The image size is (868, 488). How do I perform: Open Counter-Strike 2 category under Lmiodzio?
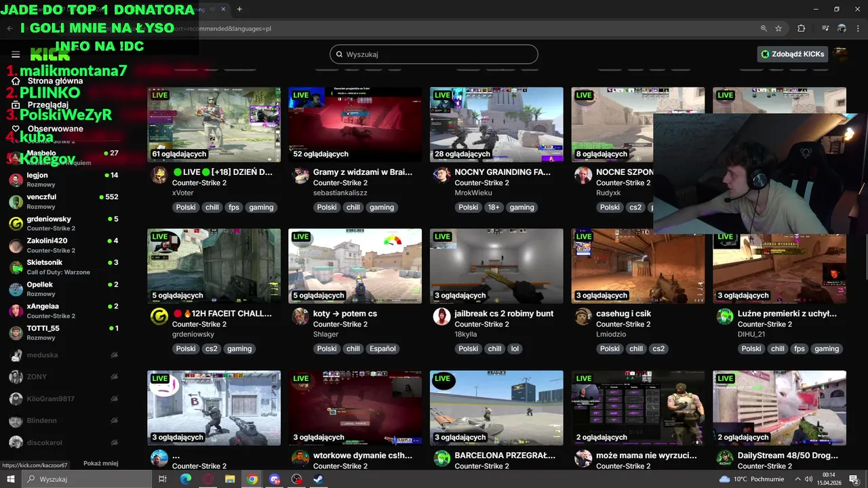coord(623,324)
